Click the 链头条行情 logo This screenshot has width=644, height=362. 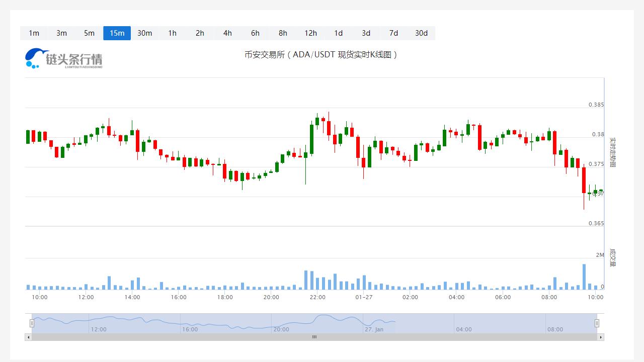point(64,58)
